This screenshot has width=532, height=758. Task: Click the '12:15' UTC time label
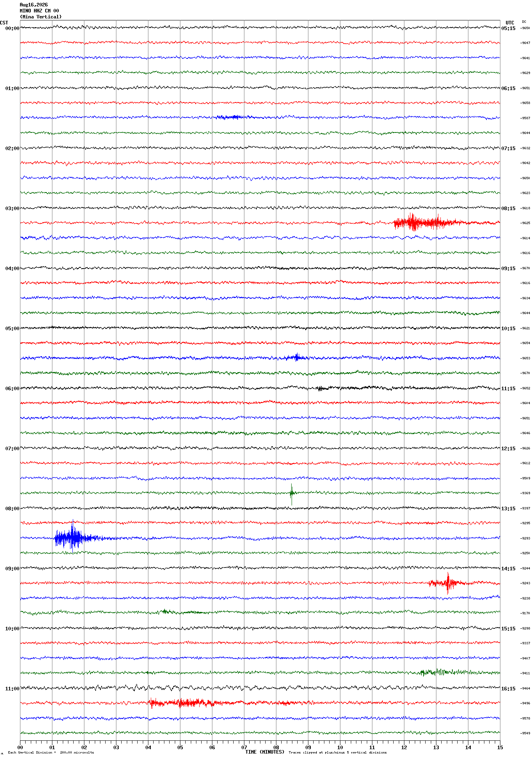tap(508, 449)
